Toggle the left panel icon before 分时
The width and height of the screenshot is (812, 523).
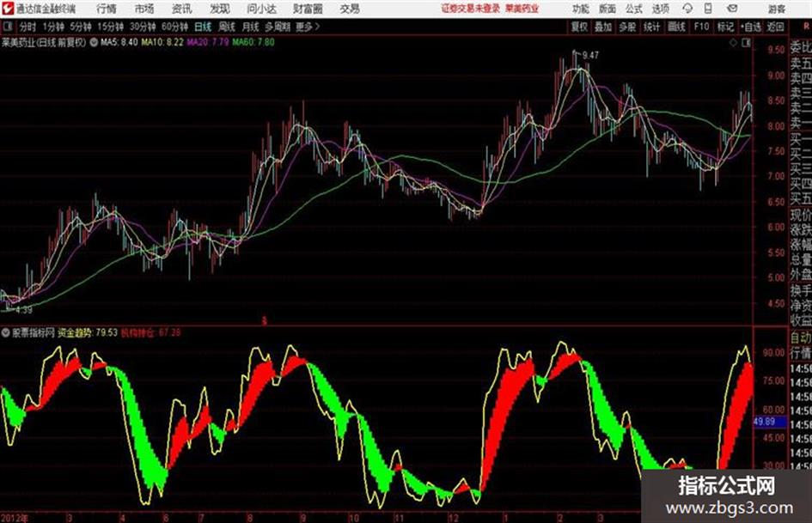(7, 27)
